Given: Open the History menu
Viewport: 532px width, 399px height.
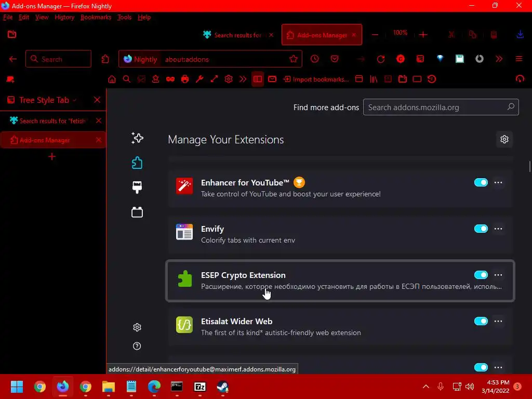Looking at the screenshot, I should click(x=64, y=17).
